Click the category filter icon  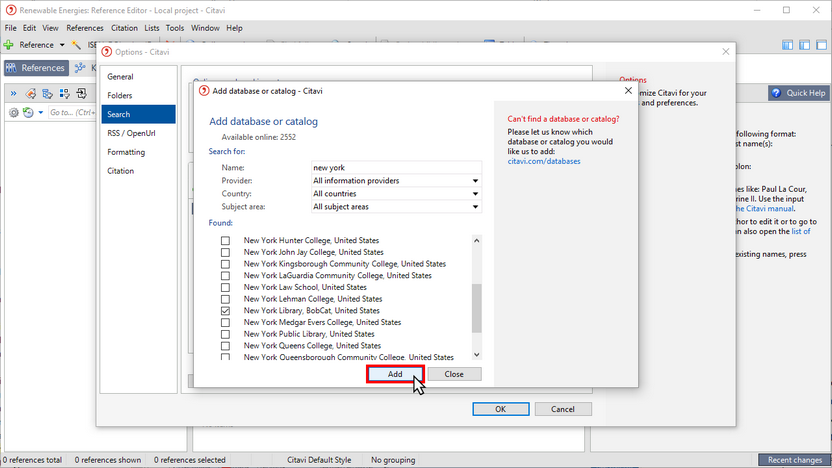(48, 94)
